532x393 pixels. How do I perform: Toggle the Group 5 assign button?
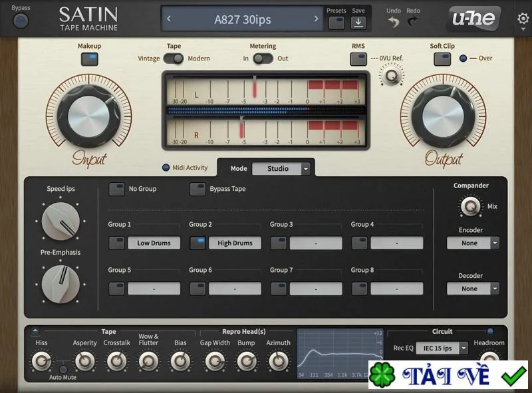click(x=116, y=289)
